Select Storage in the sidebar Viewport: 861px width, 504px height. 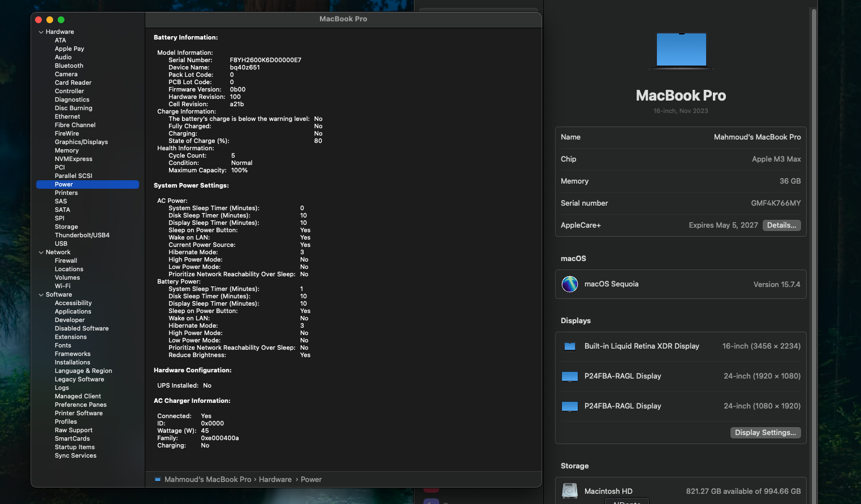click(66, 227)
